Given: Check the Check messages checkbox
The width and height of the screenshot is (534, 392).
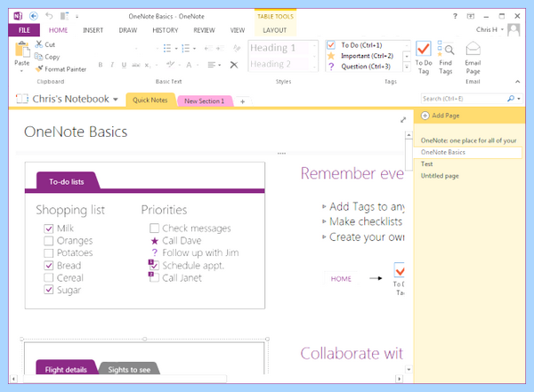Looking at the screenshot, I should [154, 228].
